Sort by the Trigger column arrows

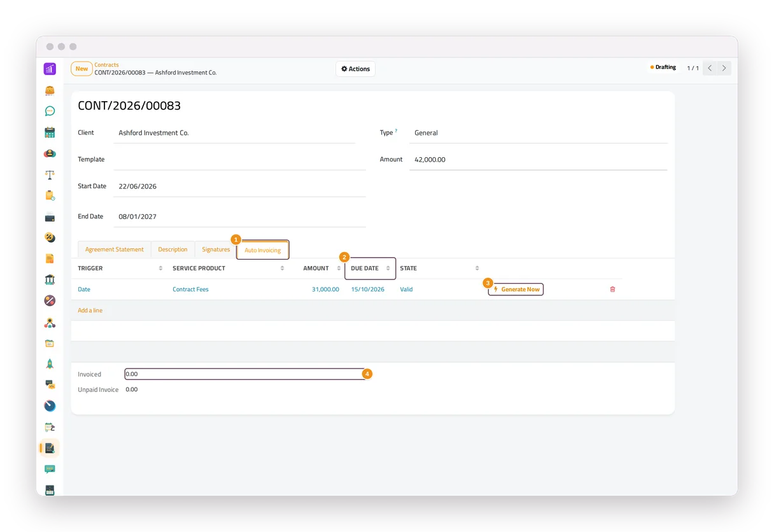[160, 269]
